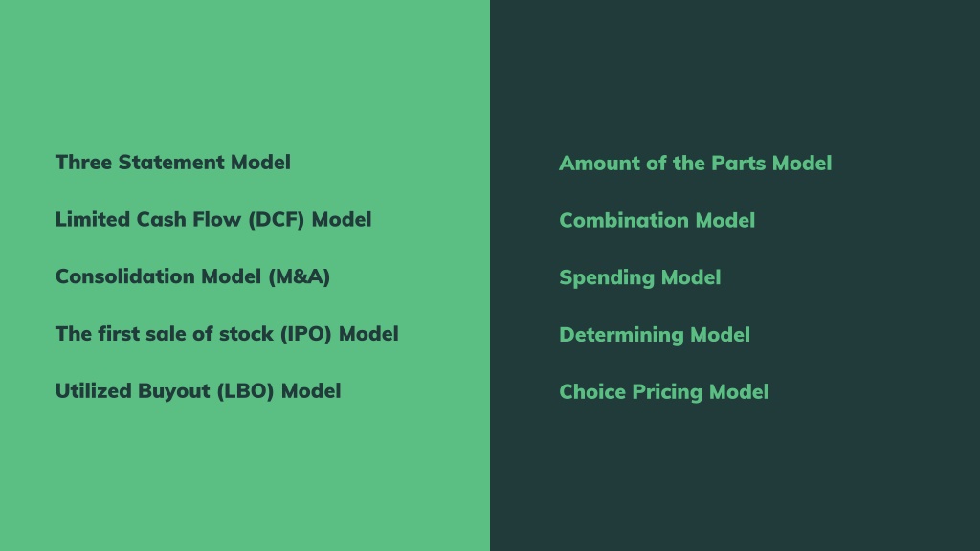Click the Combination Model label
Viewport: 980px width, 551px height.
pos(657,221)
